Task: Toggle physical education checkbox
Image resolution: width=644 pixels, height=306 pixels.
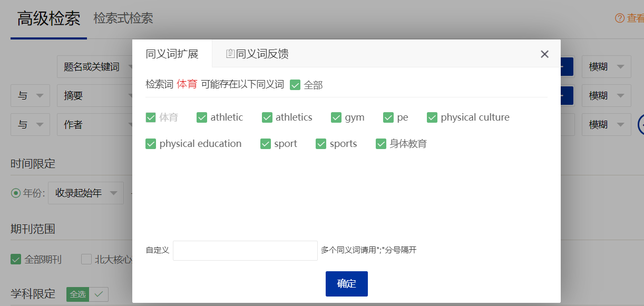Action: coord(151,144)
